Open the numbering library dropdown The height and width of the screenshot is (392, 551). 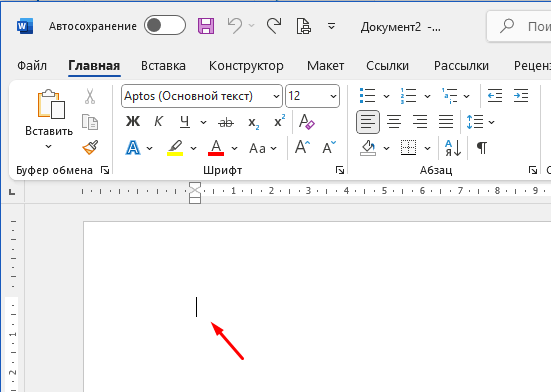427,96
